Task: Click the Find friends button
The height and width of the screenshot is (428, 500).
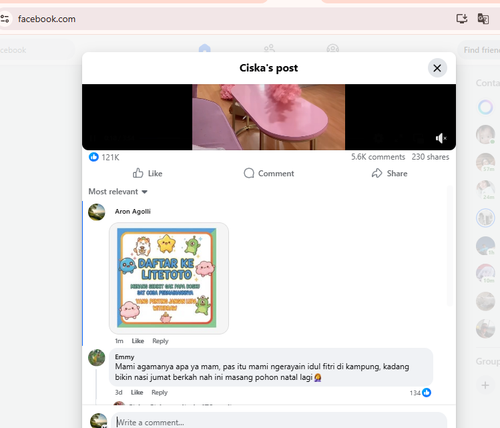Action: point(480,50)
